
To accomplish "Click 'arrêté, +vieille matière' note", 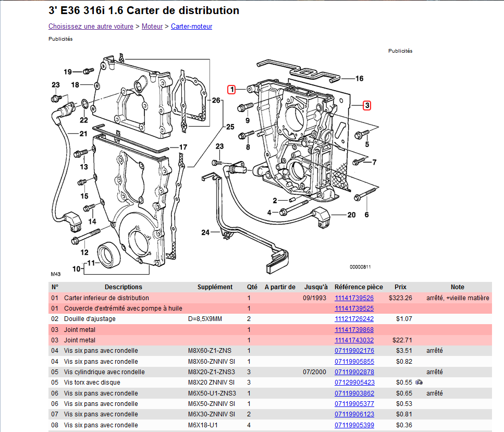I will [x=458, y=298].
